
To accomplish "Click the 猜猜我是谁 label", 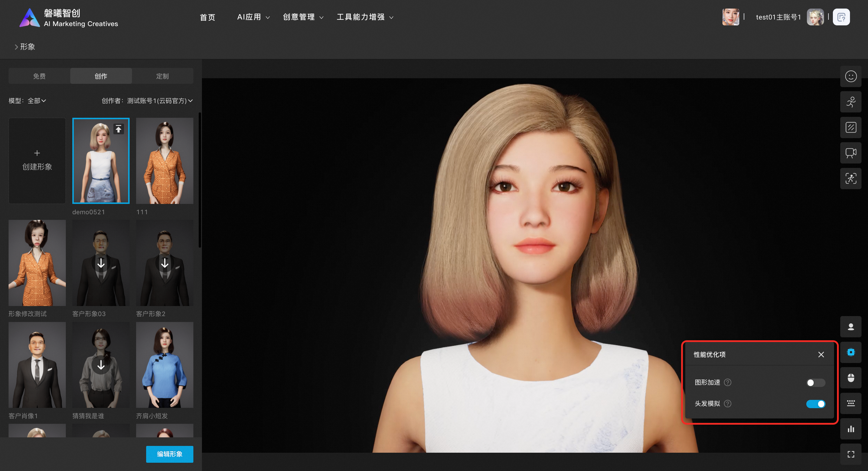I will click(x=88, y=416).
